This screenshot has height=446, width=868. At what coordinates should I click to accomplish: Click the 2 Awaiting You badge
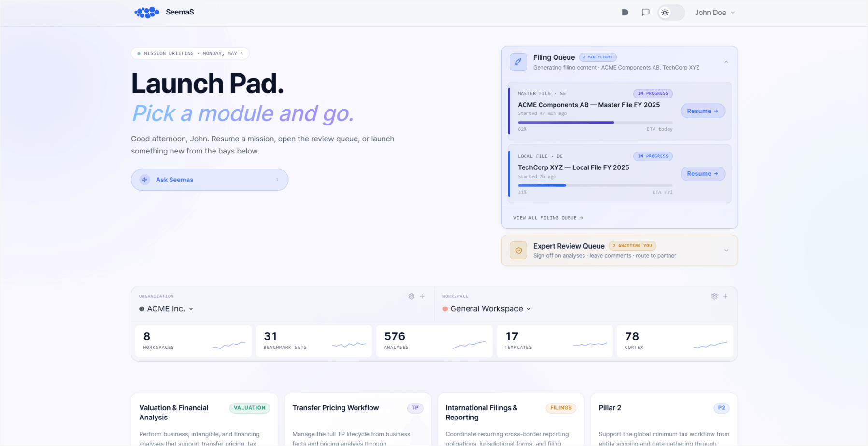coord(632,246)
